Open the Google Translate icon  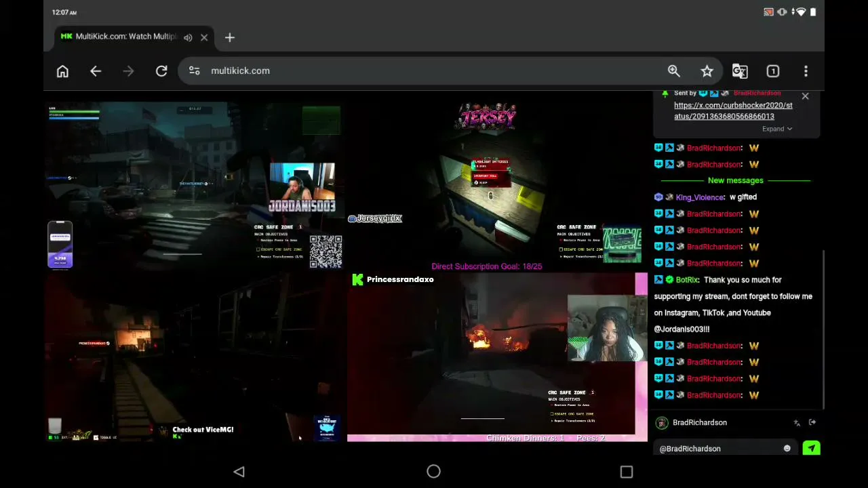pyautogui.click(x=740, y=71)
